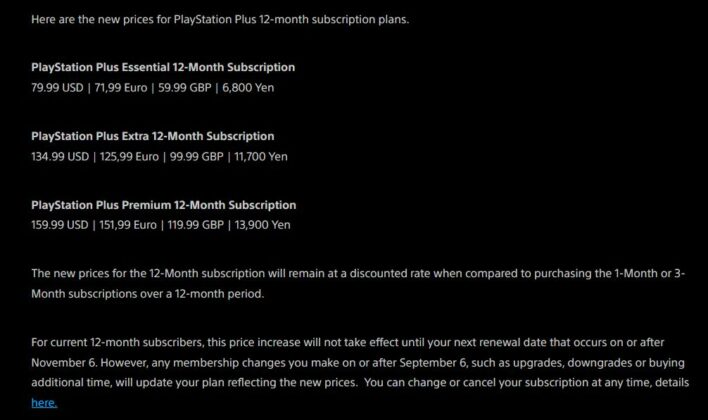Click the 159.99 USD Premium price

(61, 225)
